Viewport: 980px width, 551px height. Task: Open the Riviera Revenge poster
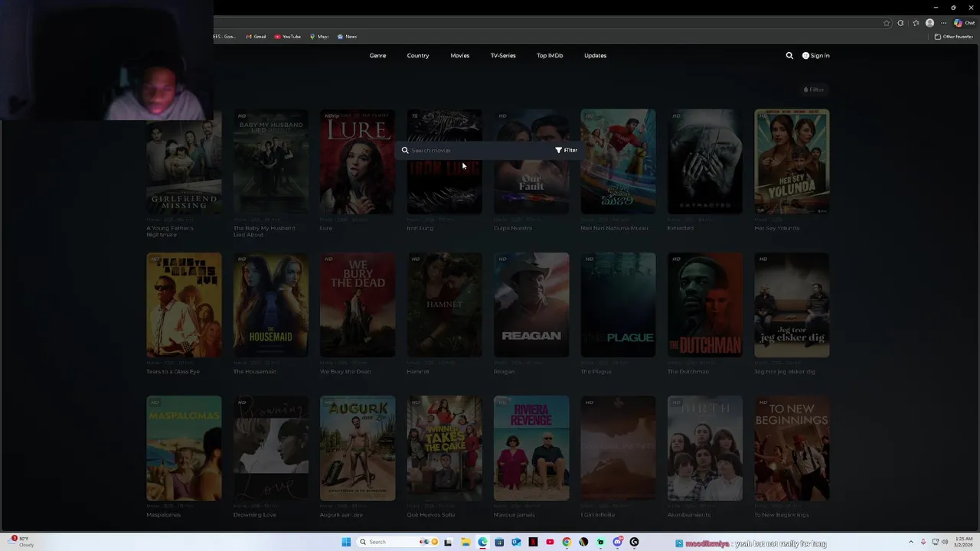click(531, 448)
